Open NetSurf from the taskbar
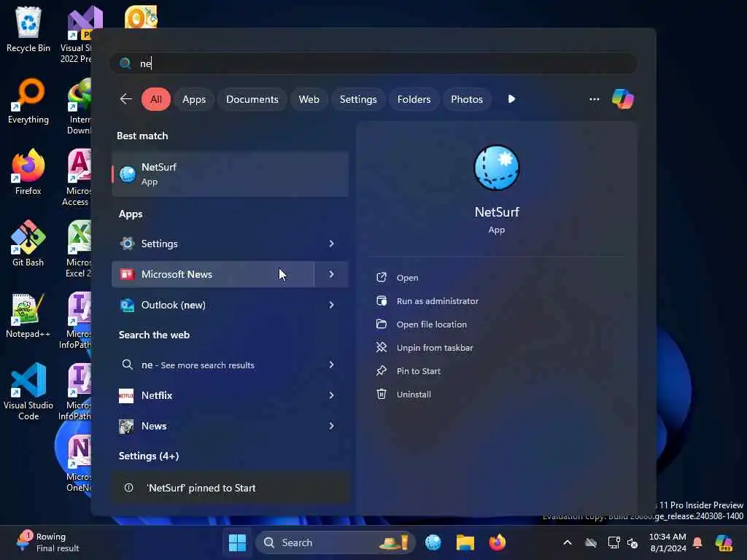Image resolution: width=747 pixels, height=560 pixels. (433, 542)
